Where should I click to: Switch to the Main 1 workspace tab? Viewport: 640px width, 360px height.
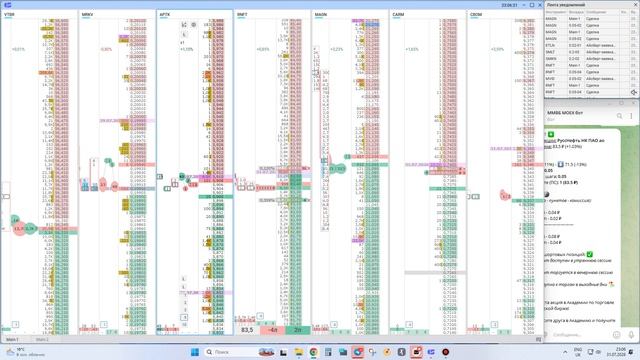[x=12, y=340]
